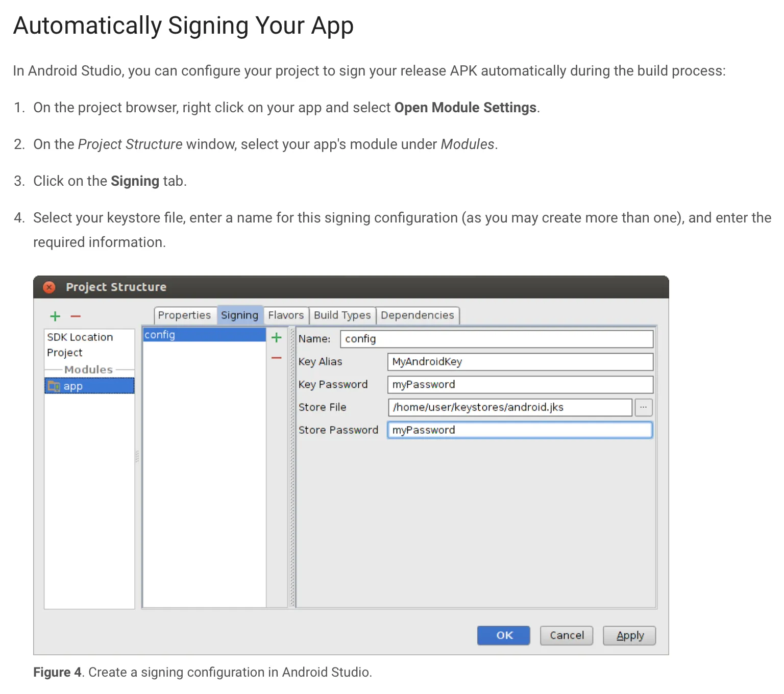
Task: Focus the Store Password field
Action: (520, 430)
